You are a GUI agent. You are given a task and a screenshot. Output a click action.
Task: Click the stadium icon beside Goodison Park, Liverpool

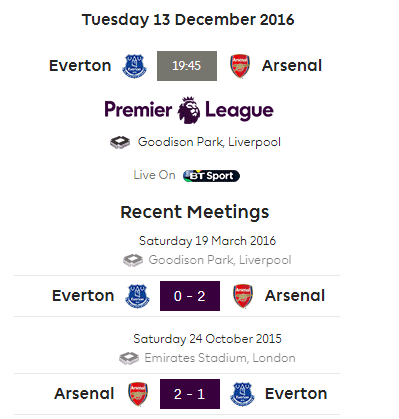pos(120,142)
